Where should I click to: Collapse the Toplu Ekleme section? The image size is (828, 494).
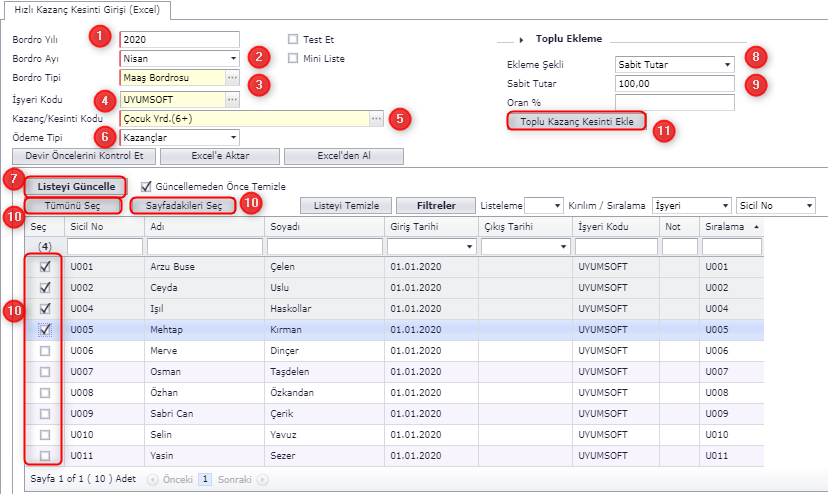coord(521,39)
